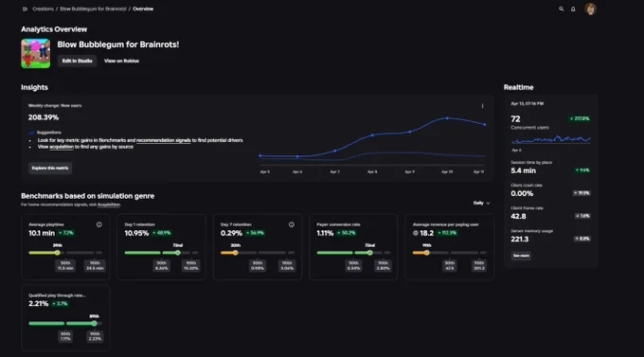Click the 10.1 min average playtime value
Image resolution: width=644 pixels, height=357 pixels.
[x=42, y=233]
